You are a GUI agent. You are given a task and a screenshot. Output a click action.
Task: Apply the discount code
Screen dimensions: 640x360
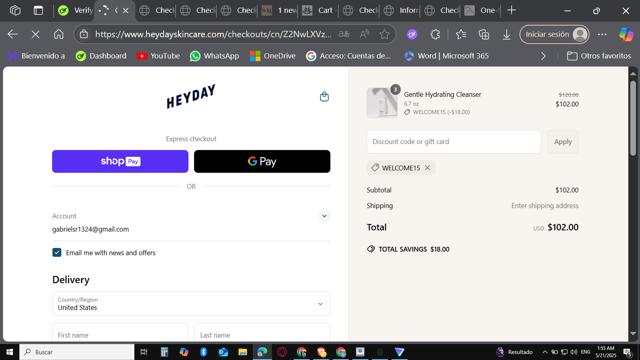[563, 142]
